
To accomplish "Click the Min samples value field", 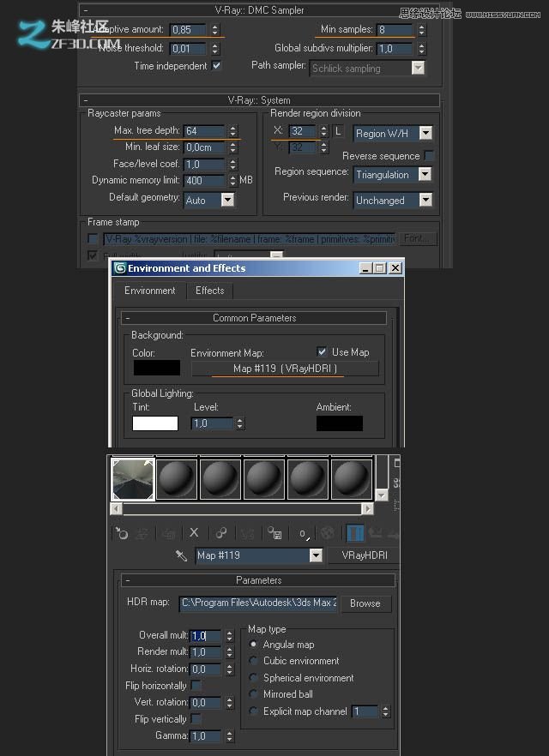I will tap(395, 29).
